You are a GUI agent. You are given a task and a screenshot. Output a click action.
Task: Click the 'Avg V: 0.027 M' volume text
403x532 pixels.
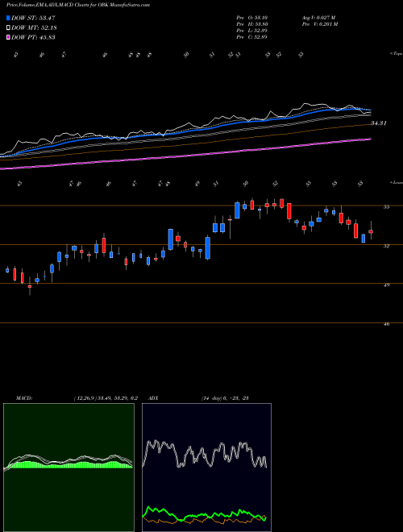318,18
